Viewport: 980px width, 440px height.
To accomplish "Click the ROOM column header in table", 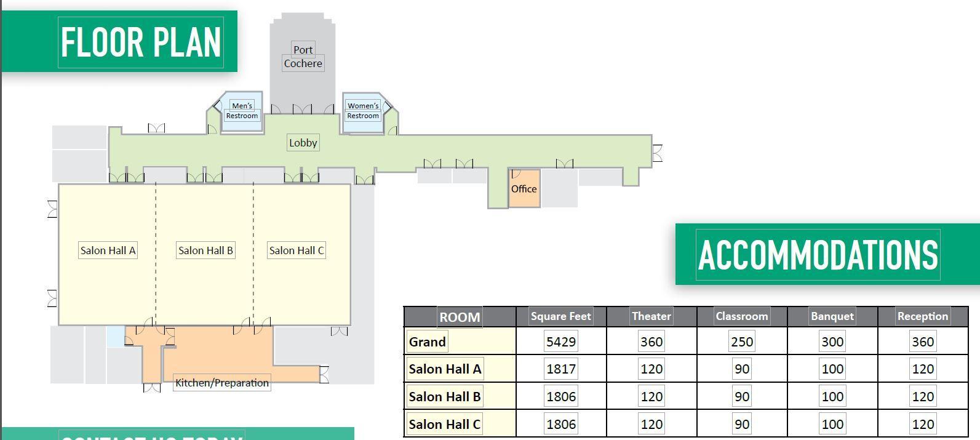I will (460, 317).
